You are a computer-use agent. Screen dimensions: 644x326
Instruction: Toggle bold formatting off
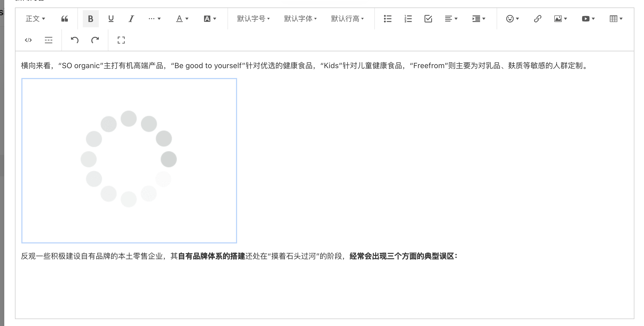coord(91,19)
